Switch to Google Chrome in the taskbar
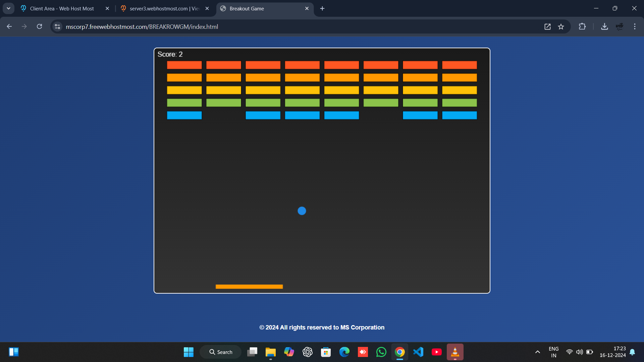 click(400, 352)
